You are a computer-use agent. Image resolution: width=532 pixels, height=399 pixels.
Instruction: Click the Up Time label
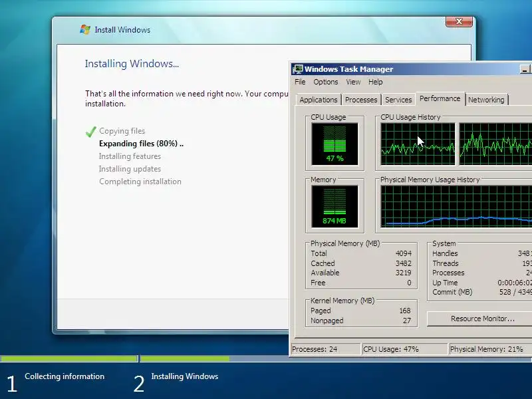tap(445, 283)
